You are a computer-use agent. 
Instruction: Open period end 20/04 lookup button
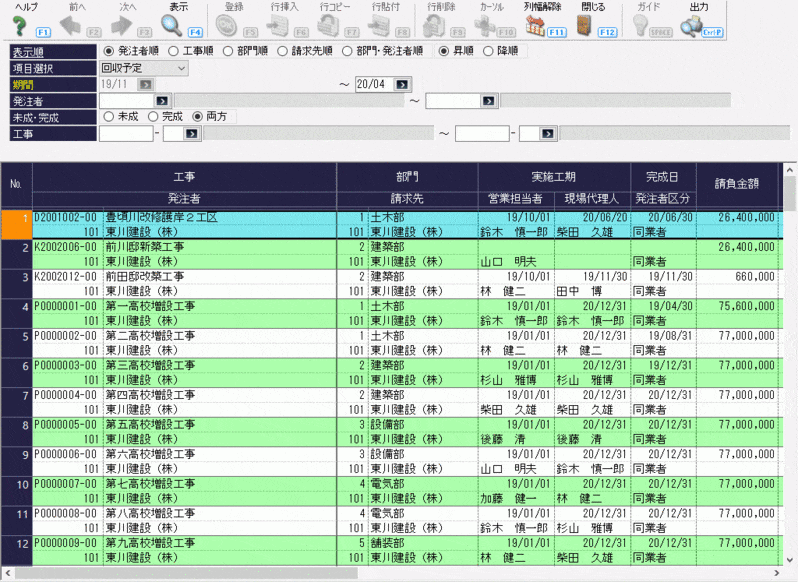click(x=402, y=84)
